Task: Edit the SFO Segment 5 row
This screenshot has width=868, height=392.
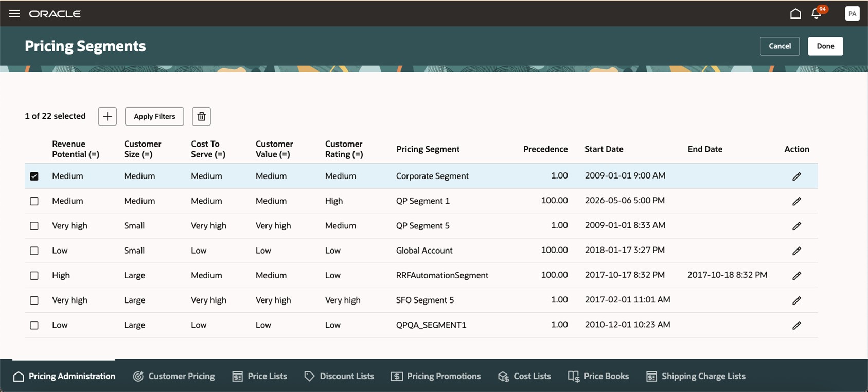Action: click(796, 300)
